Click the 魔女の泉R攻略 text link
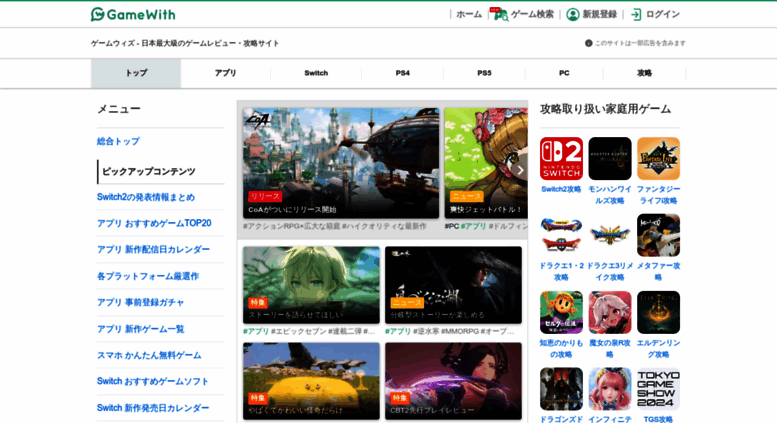The width and height of the screenshot is (777, 423). click(610, 349)
